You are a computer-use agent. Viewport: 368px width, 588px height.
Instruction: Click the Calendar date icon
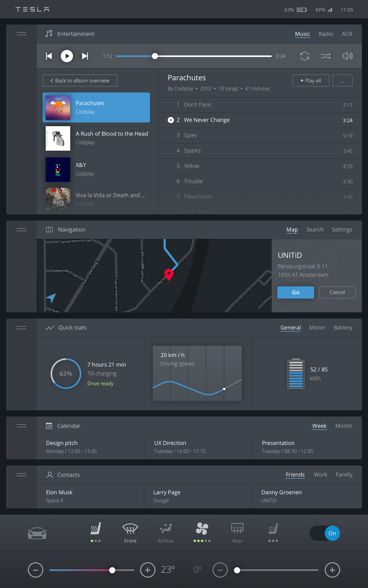tap(49, 426)
